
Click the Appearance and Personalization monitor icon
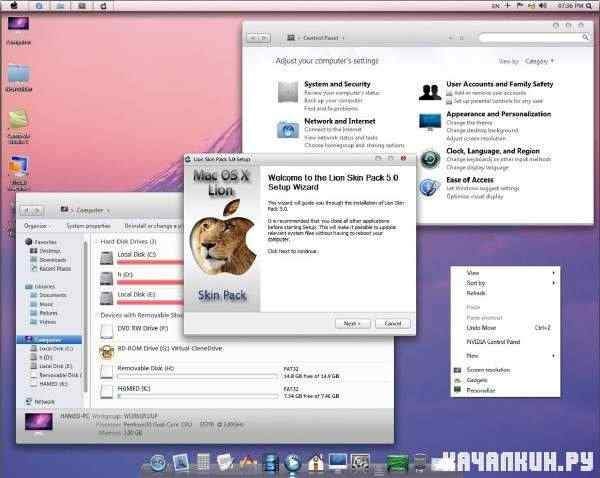pyautogui.click(x=430, y=122)
